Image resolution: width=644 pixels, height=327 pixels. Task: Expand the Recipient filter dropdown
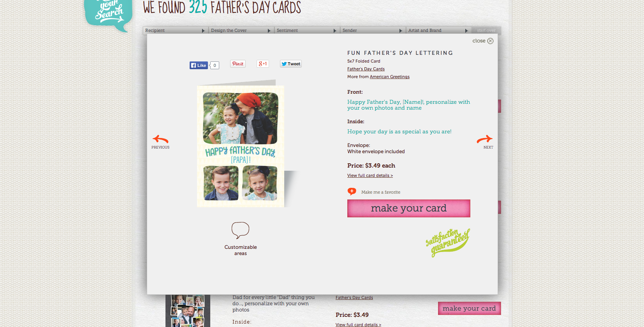point(175,30)
